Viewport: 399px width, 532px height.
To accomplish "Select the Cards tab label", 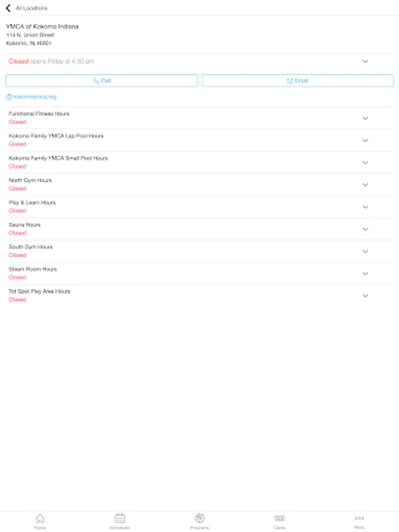I will pyautogui.click(x=280, y=528).
